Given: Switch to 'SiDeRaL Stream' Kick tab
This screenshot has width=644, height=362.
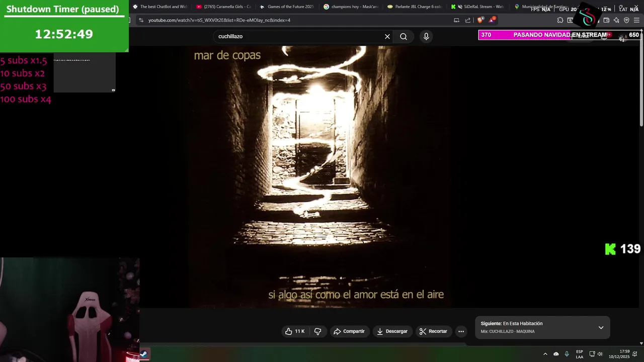Looking at the screenshot, I should (478, 7).
